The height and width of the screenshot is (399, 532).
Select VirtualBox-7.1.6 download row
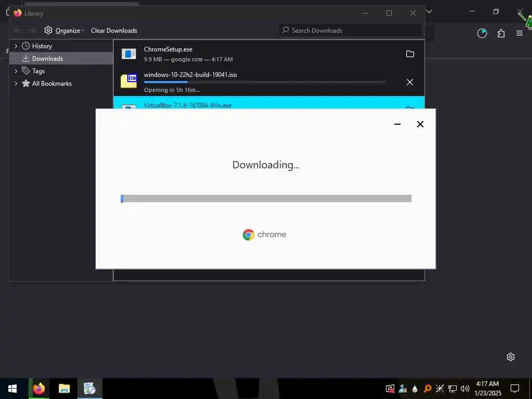pos(269,102)
